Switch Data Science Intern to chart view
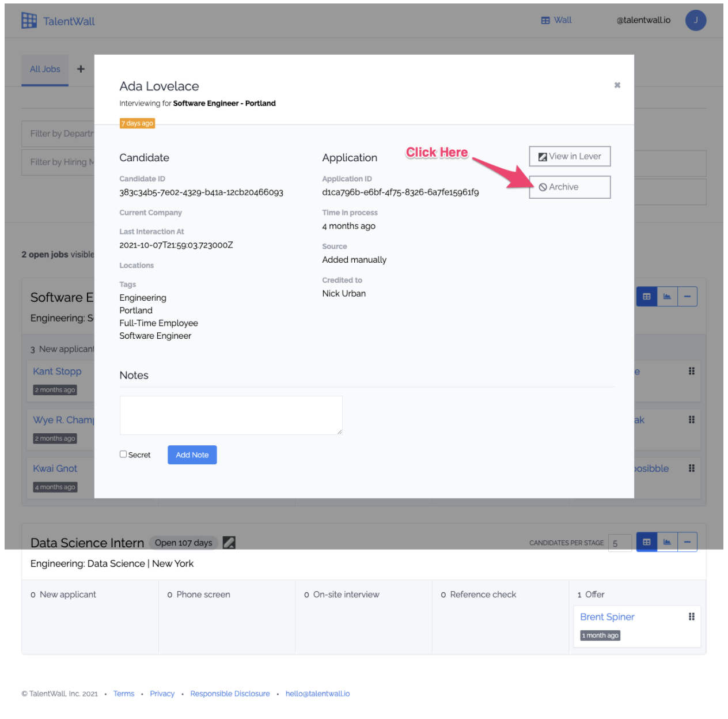 (666, 542)
